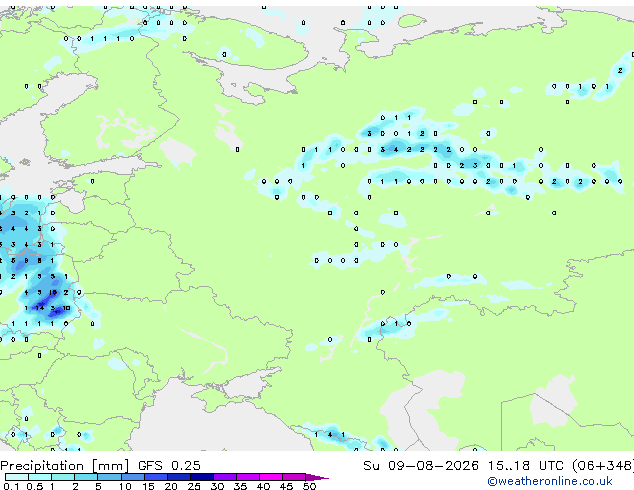
Task: Pick the 10–15 mm legend color segment
Action: click(x=132, y=477)
